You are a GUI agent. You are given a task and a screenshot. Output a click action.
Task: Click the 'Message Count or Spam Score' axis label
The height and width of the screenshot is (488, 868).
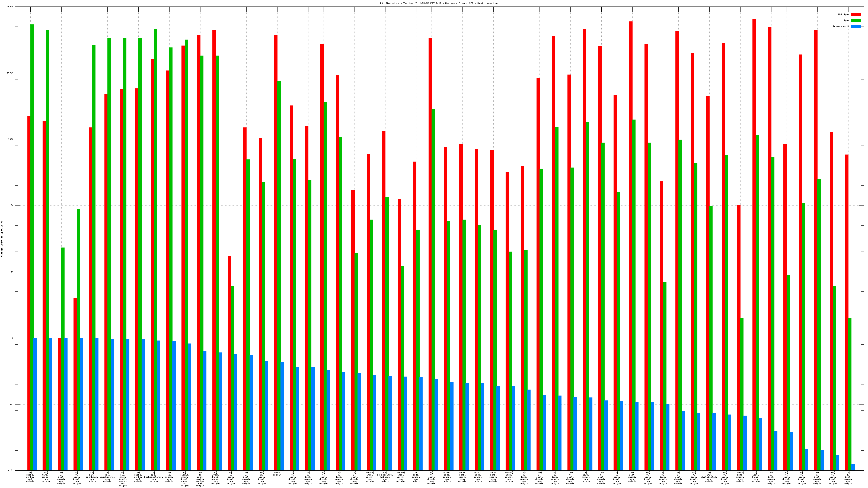pyautogui.click(x=2, y=239)
